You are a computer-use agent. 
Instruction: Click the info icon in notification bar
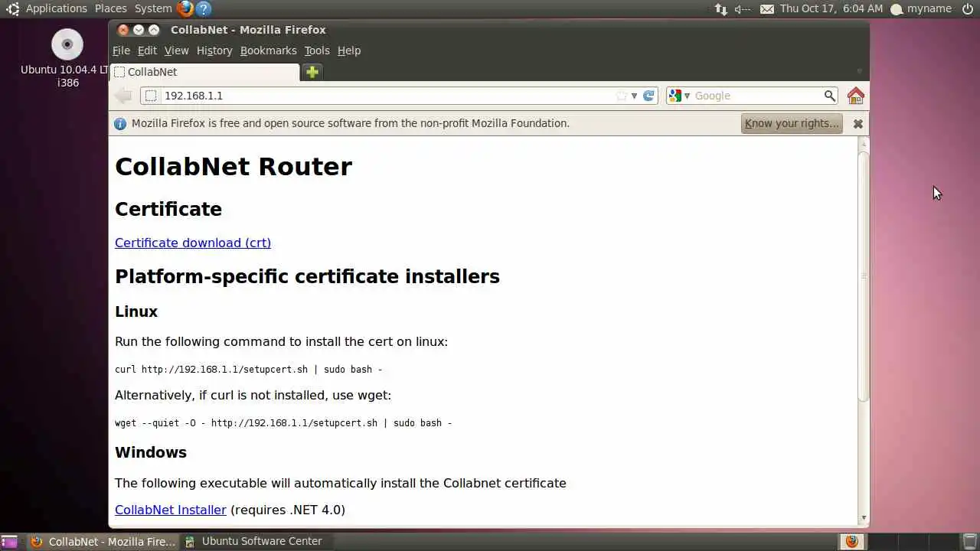click(x=120, y=123)
